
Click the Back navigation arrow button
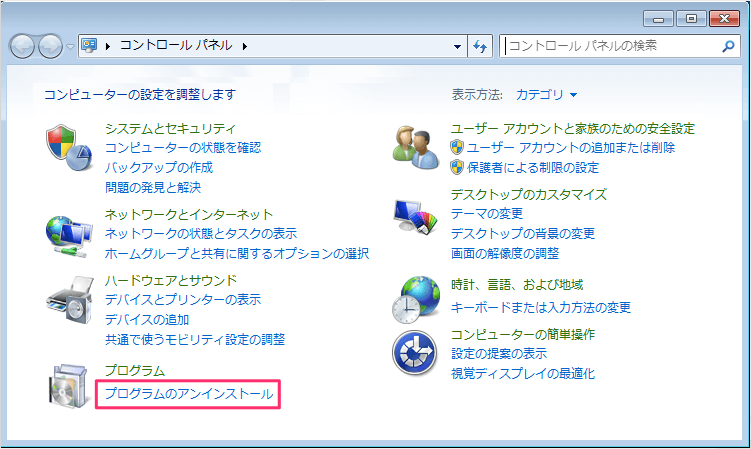pos(23,46)
